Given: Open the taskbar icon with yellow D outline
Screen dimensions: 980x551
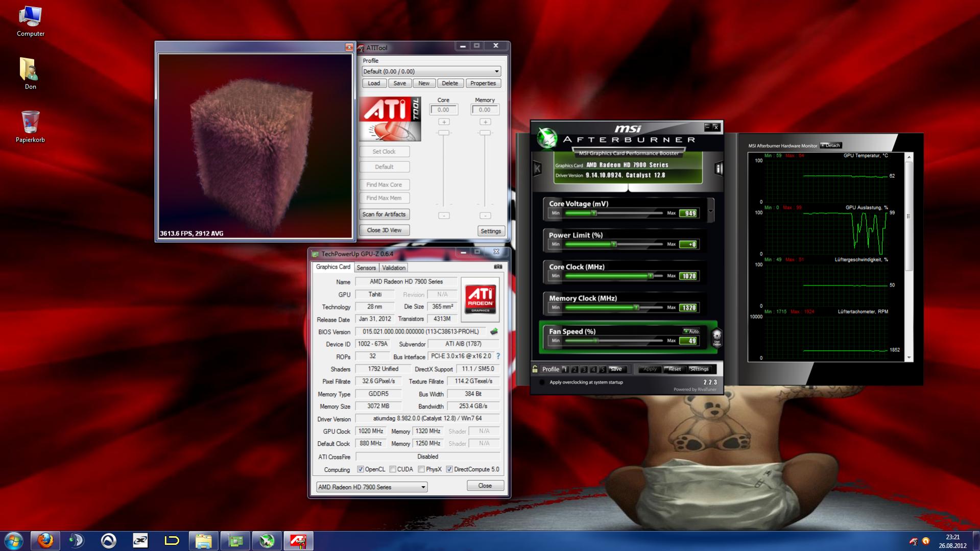Looking at the screenshot, I should pos(172,541).
